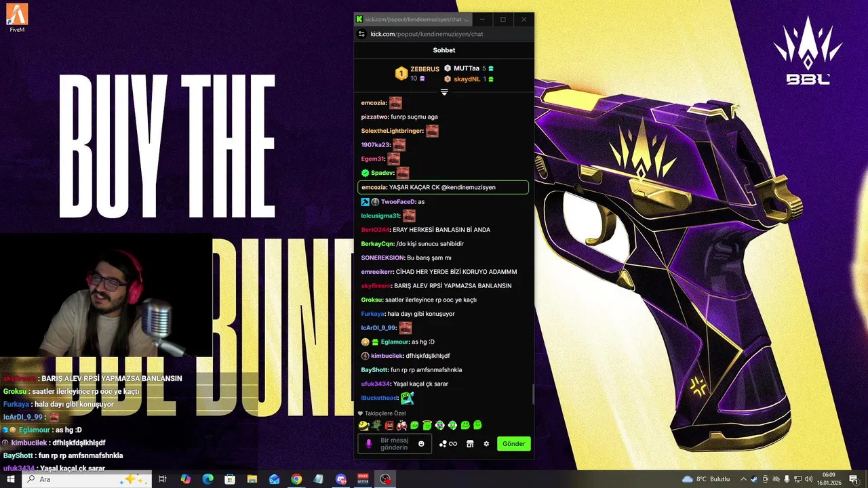
Task: Open the clock and date flyout
Action: point(829,479)
